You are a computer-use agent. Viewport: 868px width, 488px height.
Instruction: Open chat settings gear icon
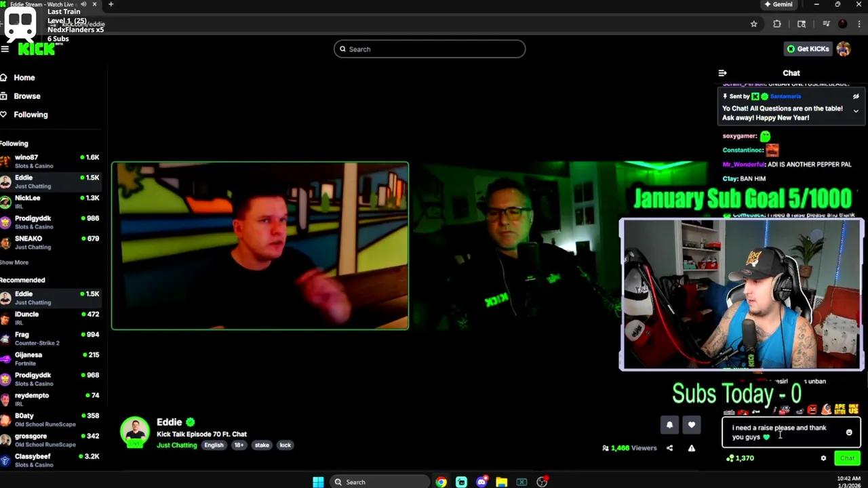(x=823, y=458)
